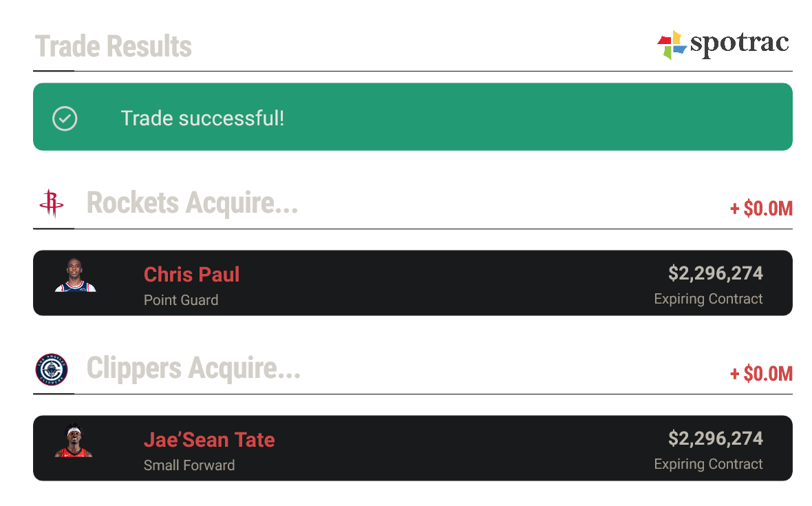
Task: Click the circle-check badge beside Trade successful
Action: 65,118
